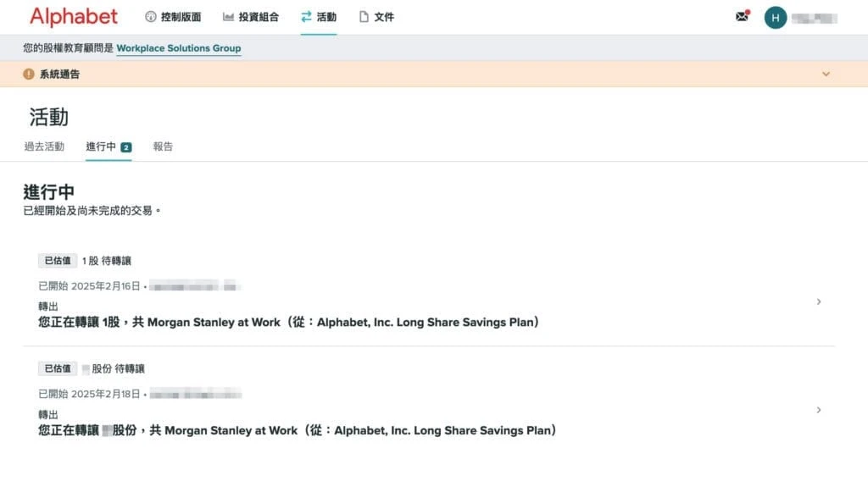Open the Workplace Solutions Group link

[179, 48]
